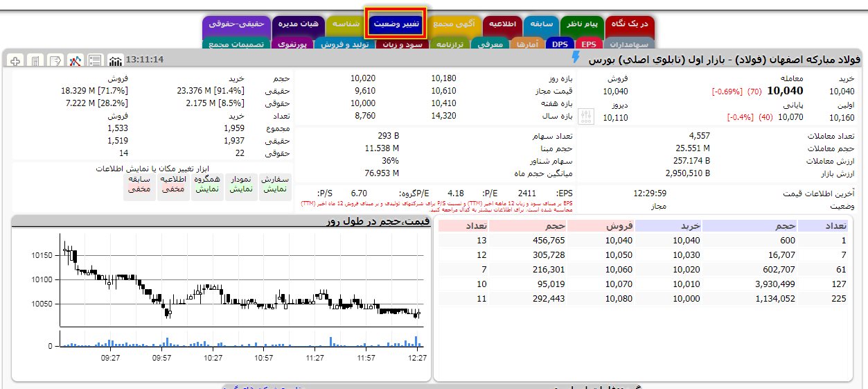Switch to the تولید و فروش tab
Viewport: 868px width, 389px height.
(x=345, y=44)
